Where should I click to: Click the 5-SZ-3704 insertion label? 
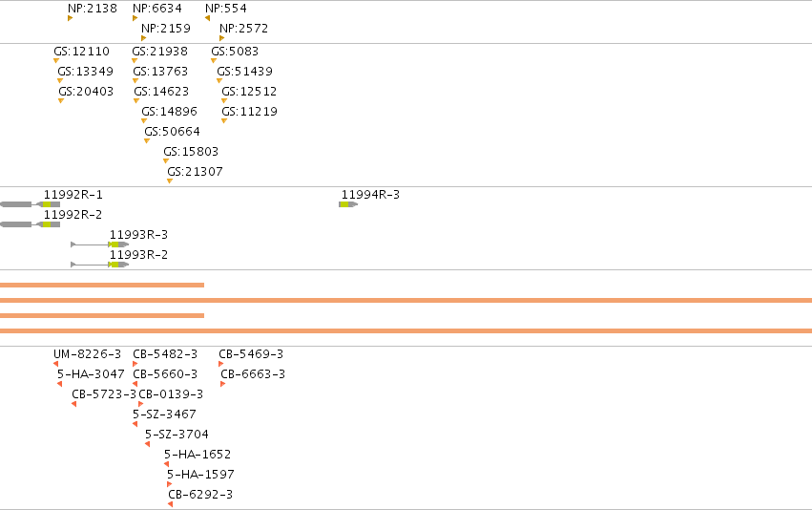[x=177, y=435]
